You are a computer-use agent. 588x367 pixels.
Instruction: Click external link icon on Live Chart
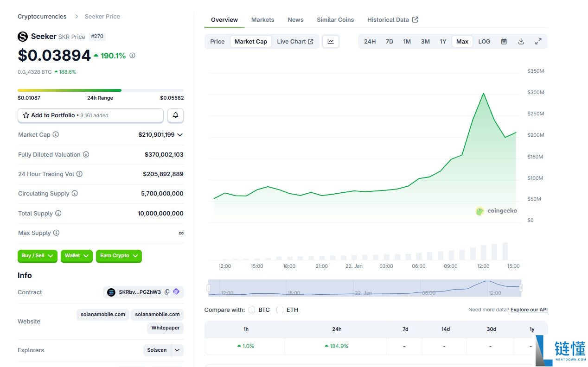point(311,42)
